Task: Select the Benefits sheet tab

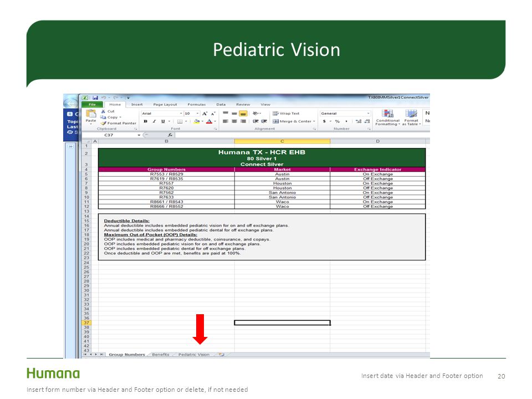Action: point(161,355)
